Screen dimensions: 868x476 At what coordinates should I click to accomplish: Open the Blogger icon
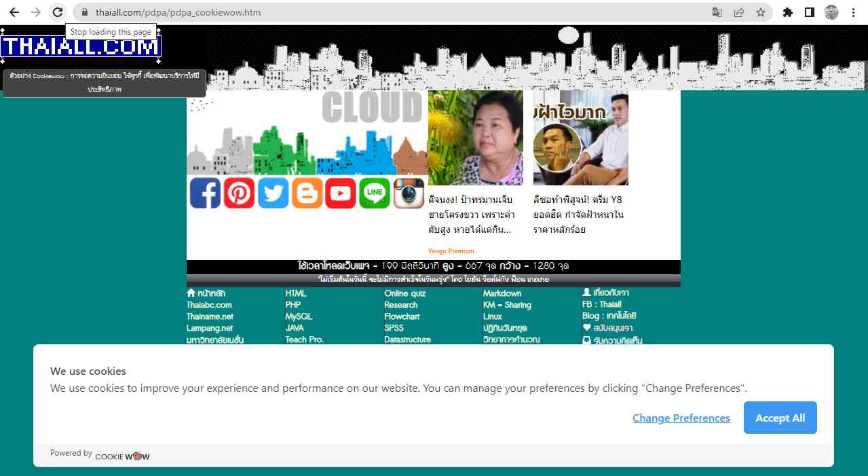(307, 193)
